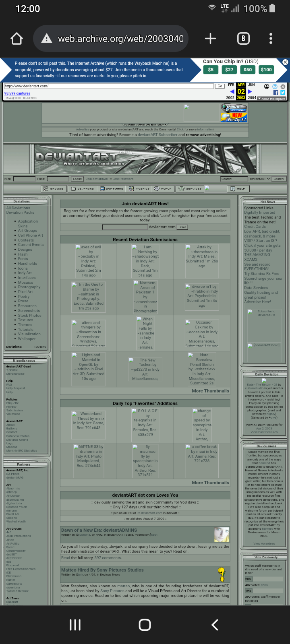Open Wayback help question icon
This screenshot has height=644, width=290.
[275, 87]
